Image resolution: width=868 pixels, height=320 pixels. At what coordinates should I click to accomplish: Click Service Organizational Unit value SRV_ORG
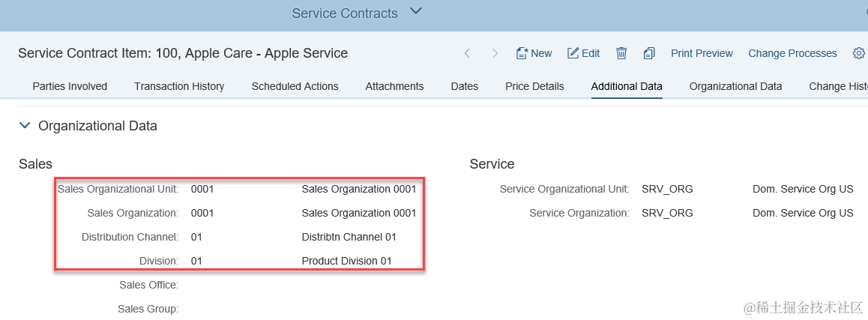point(667,190)
